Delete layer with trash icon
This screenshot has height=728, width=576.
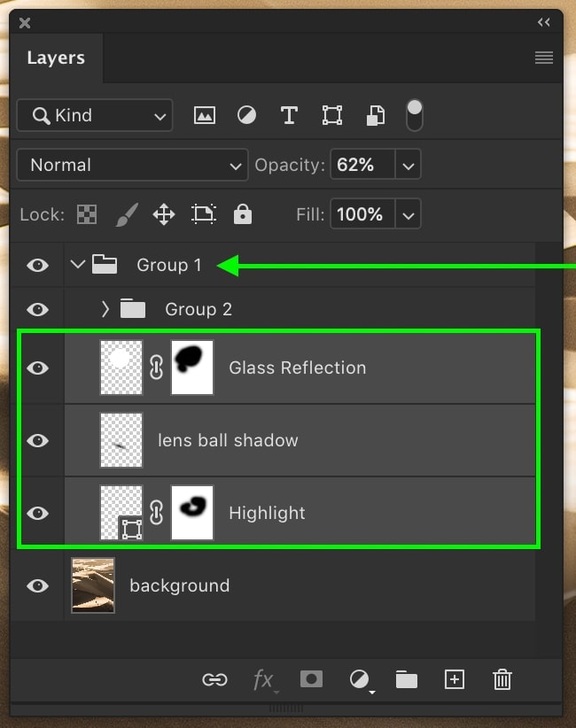(x=502, y=679)
